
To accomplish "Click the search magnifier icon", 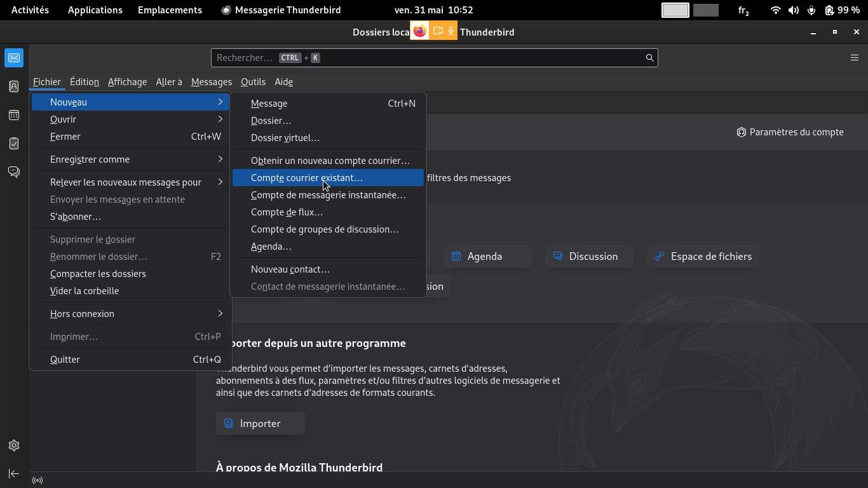I will tap(649, 58).
